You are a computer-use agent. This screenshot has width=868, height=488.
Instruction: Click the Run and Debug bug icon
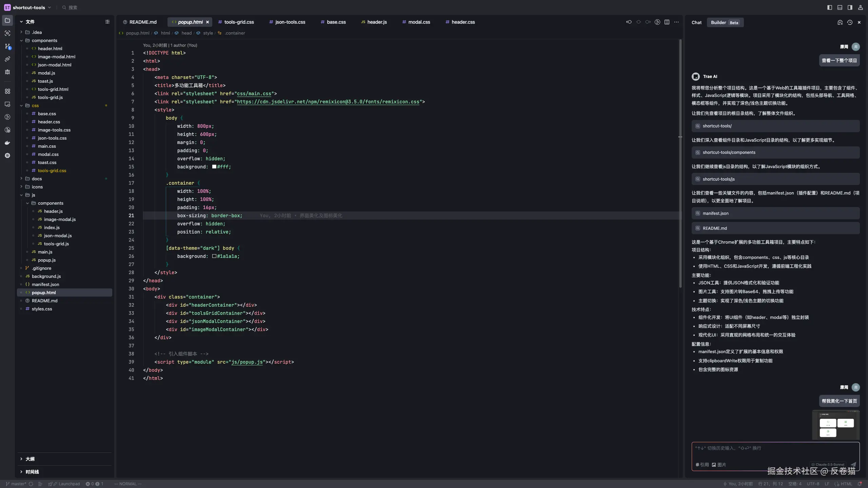[x=7, y=72]
